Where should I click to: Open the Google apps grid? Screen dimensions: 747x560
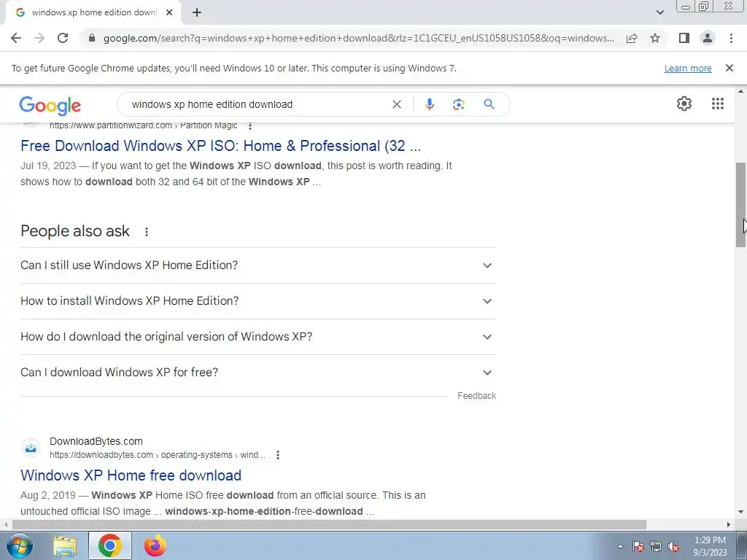tap(718, 104)
